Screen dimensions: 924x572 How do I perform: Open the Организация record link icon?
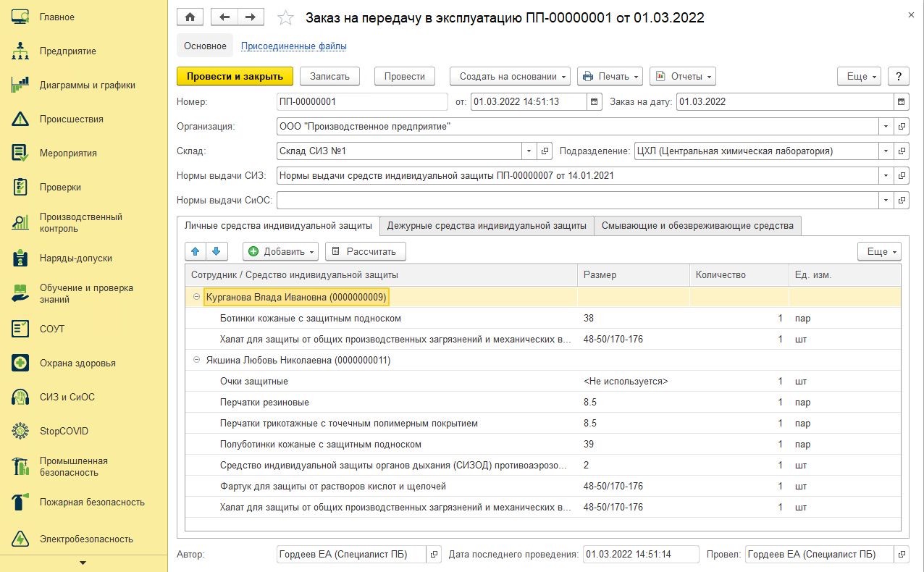point(902,126)
